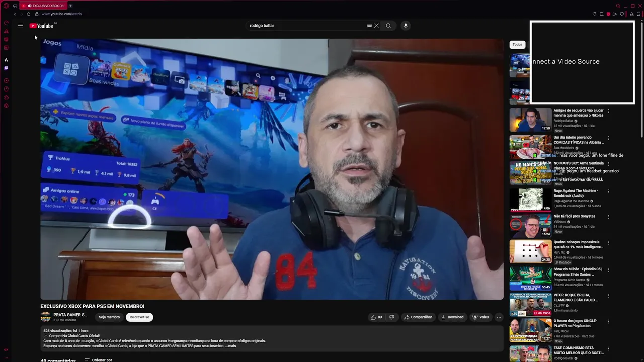Open options for Rage Against The Machine video
644x362 pixels.
click(x=609, y=192)
